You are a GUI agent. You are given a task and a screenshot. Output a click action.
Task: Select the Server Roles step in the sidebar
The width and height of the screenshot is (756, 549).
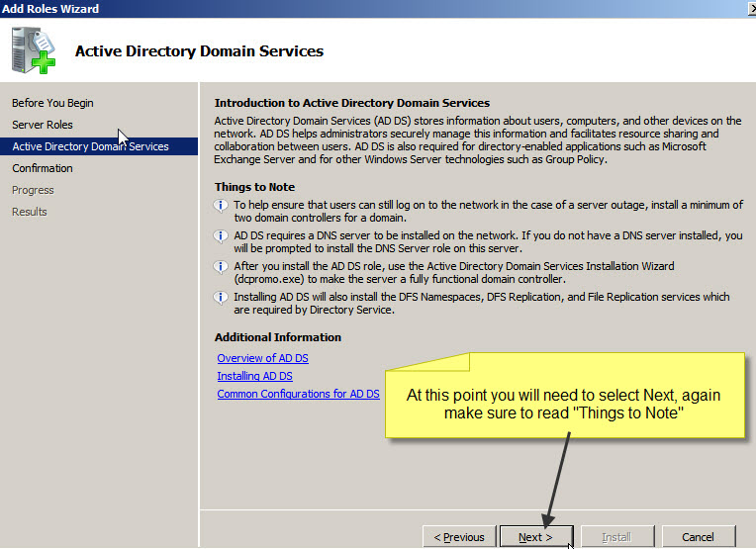43,125
